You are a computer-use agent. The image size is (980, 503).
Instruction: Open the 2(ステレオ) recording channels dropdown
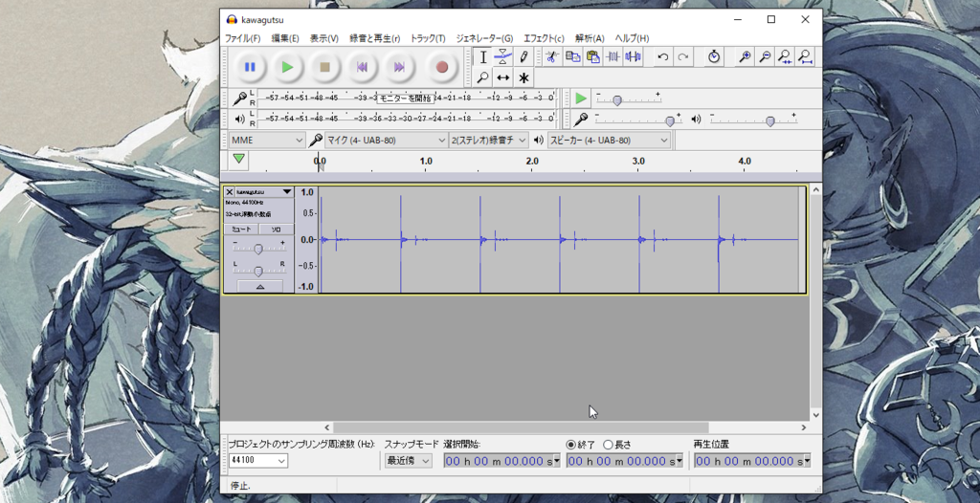489,140
